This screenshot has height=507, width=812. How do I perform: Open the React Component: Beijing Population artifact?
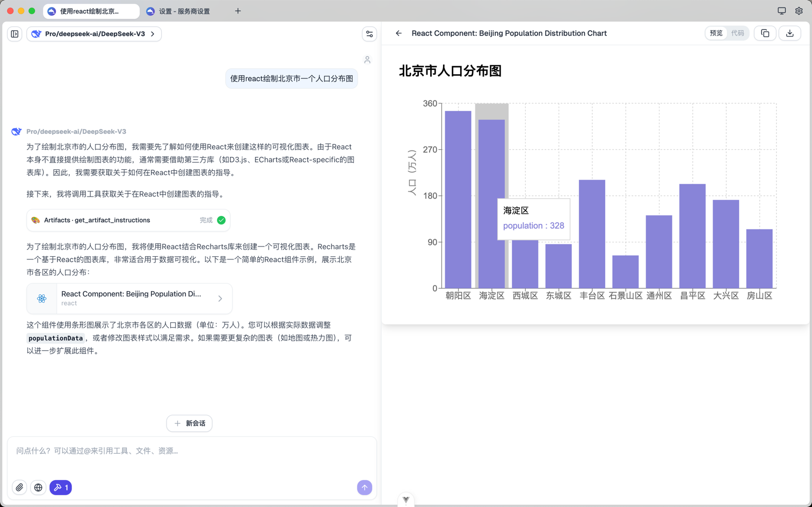(x=129, y=299)
